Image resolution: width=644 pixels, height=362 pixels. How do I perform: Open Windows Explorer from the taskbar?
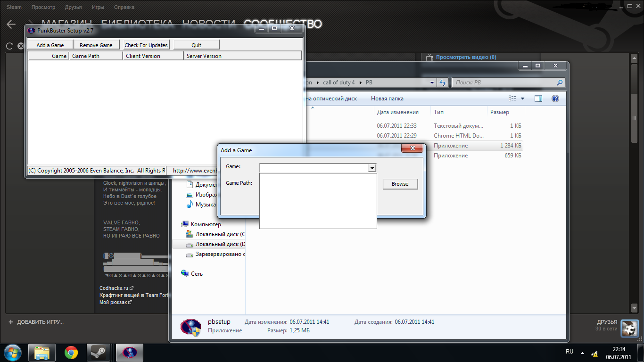tap(42, 353)
